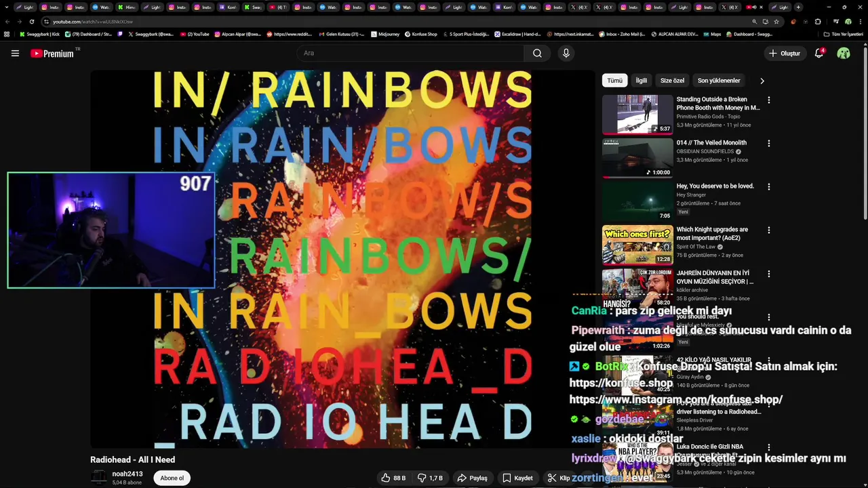868x488 pixels.
Task: Focus the Ara search field
Action: pos(410,53)
